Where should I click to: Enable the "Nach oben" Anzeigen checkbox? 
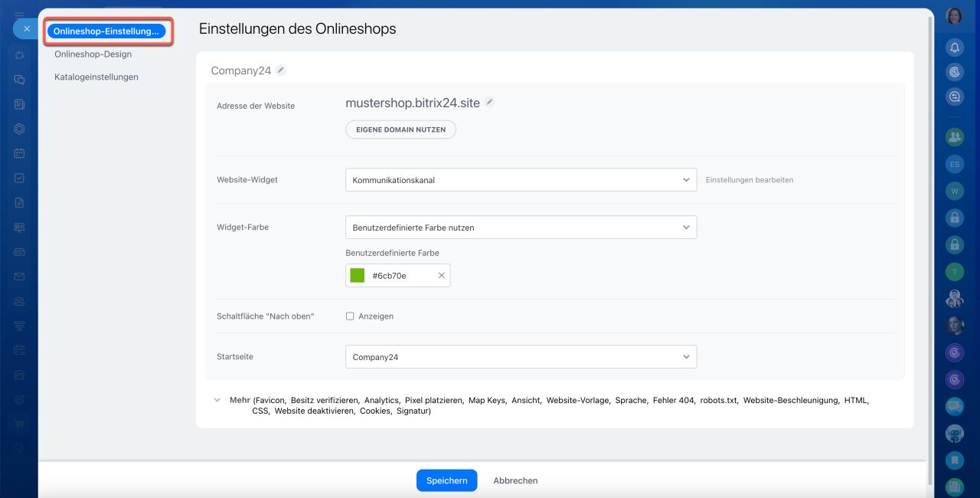coord(350,316)
